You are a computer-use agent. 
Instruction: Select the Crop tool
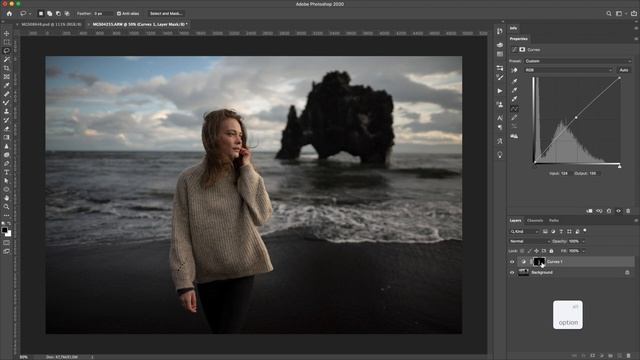7,68
